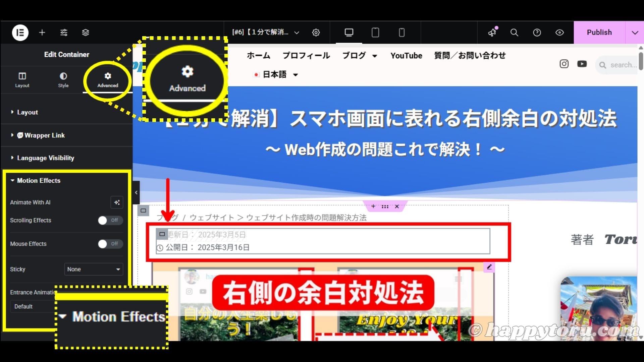Open the Elementor logo menu
Screen dimensions: 644x362
[20, 33]
